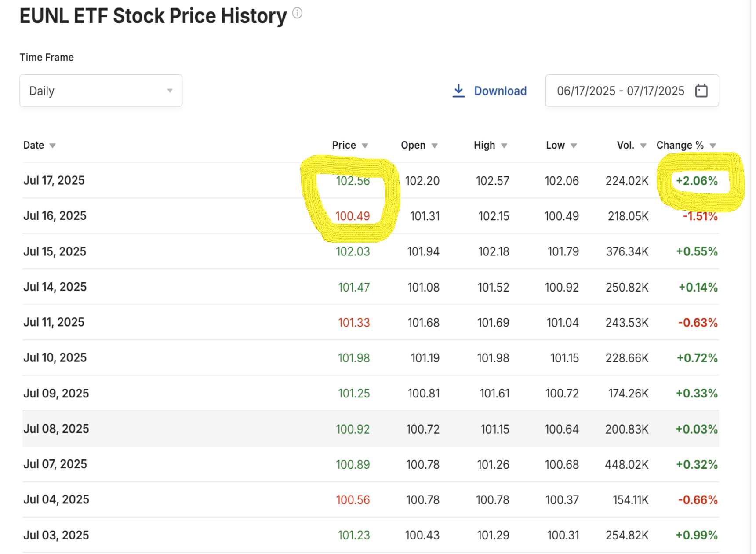Click the 376.34K volume value
The width and height of the screenshot is (756, 554).
(x=627, y=251)
